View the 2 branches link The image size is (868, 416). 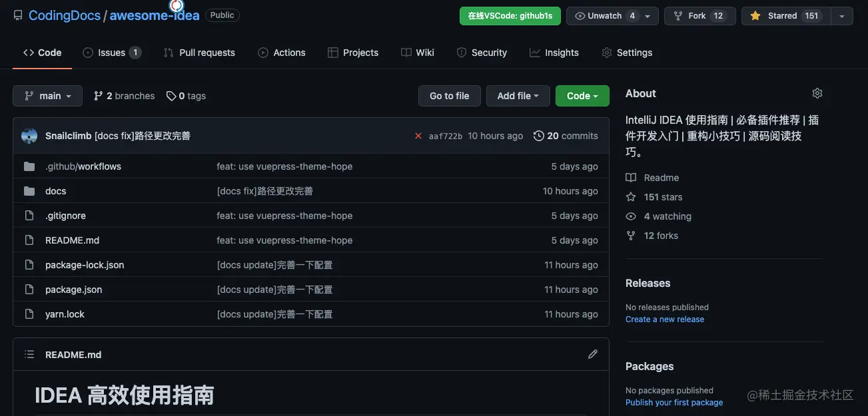tap(124, 96)
